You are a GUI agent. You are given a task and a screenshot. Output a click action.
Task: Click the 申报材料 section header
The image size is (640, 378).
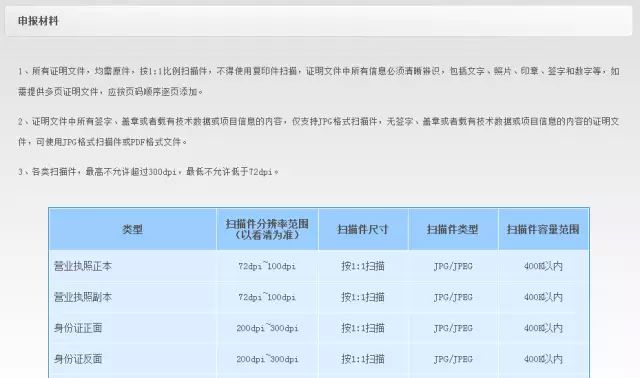coord(38,21)
